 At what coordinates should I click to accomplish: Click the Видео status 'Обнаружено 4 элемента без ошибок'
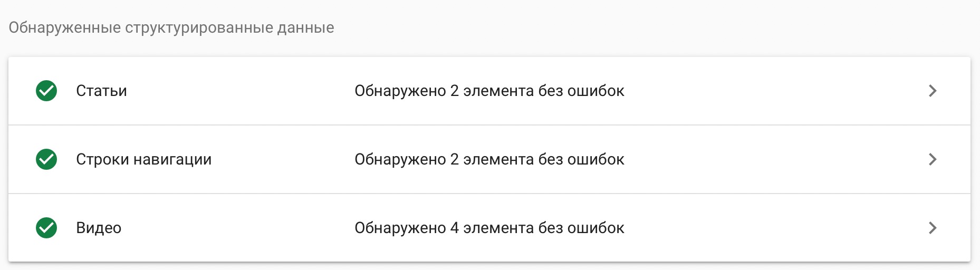tap(489, 228)
